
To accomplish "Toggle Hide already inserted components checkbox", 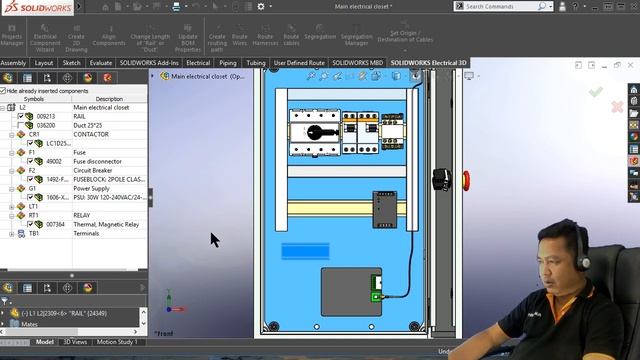I will coord(3,91).
